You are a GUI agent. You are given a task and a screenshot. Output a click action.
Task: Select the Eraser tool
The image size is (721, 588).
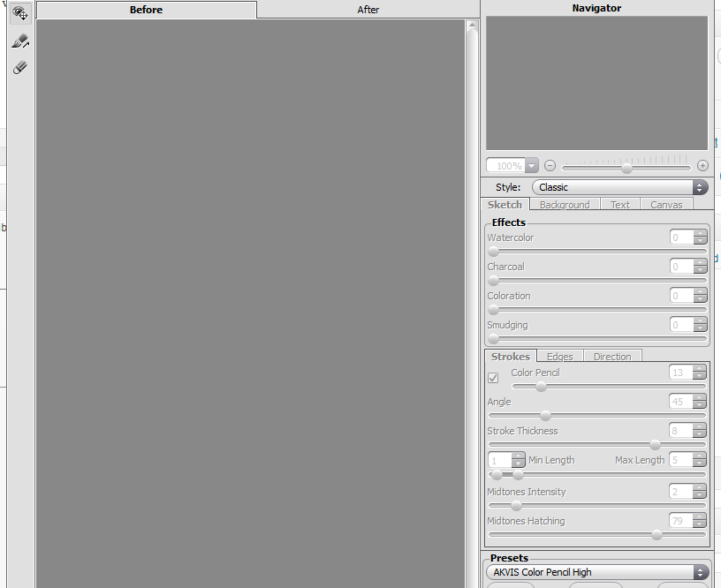[x=20, y=68]
